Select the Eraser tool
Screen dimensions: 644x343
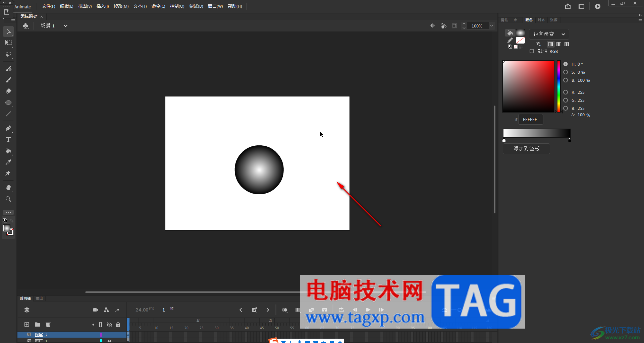tap(8, 91)
